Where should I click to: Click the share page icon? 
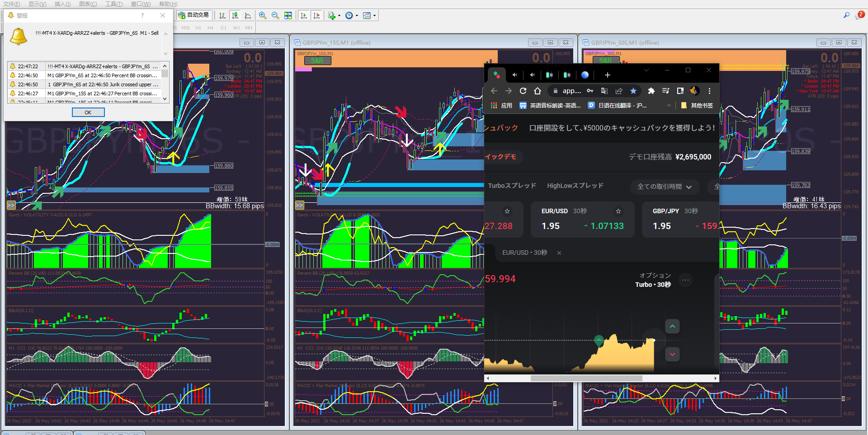point(619,91)
